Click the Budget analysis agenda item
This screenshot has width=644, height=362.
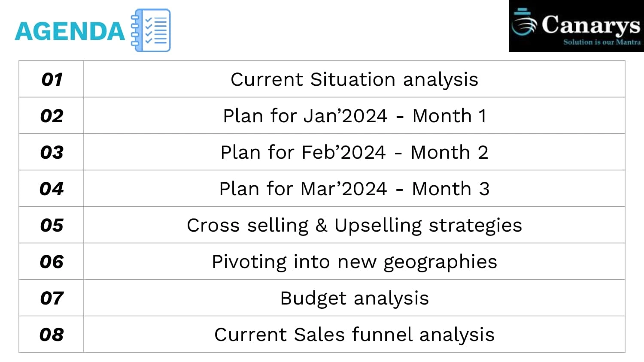pos(354,298)
